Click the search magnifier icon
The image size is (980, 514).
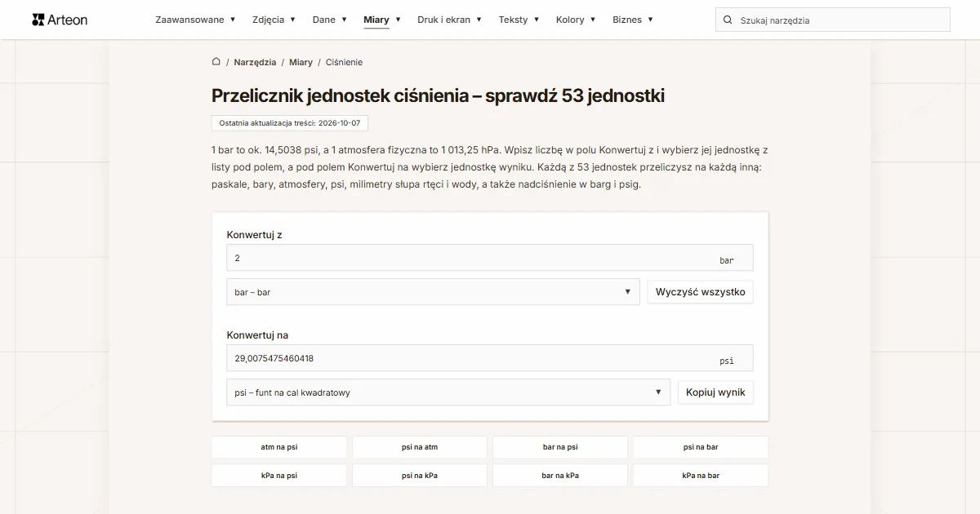click(x=728, y=20)
